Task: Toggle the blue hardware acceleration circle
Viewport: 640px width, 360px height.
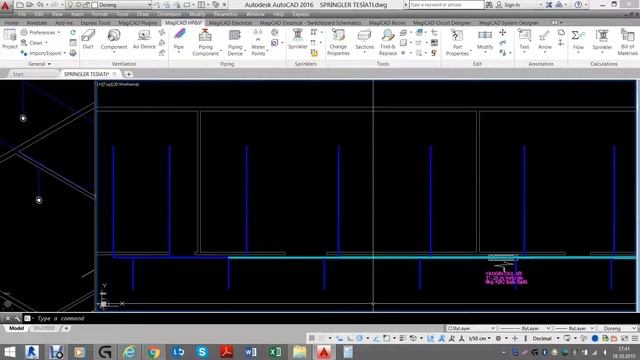Action: (595, 338)
